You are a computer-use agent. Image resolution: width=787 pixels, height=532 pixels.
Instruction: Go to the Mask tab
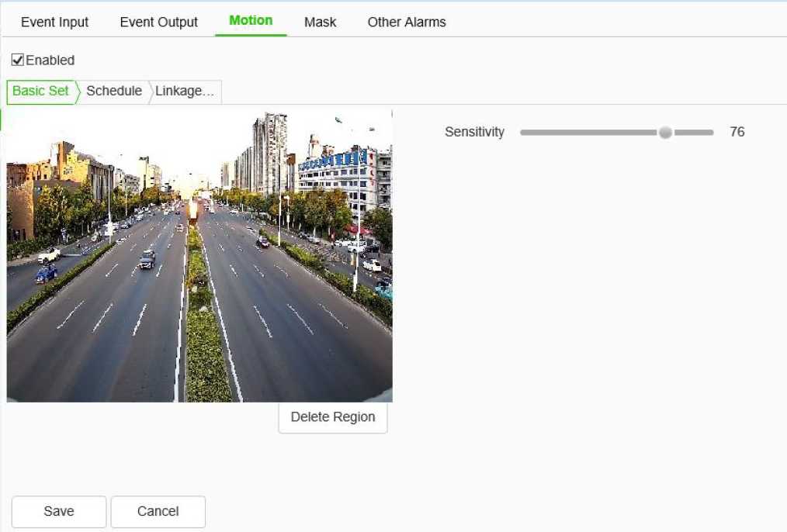tap(320, 22)
